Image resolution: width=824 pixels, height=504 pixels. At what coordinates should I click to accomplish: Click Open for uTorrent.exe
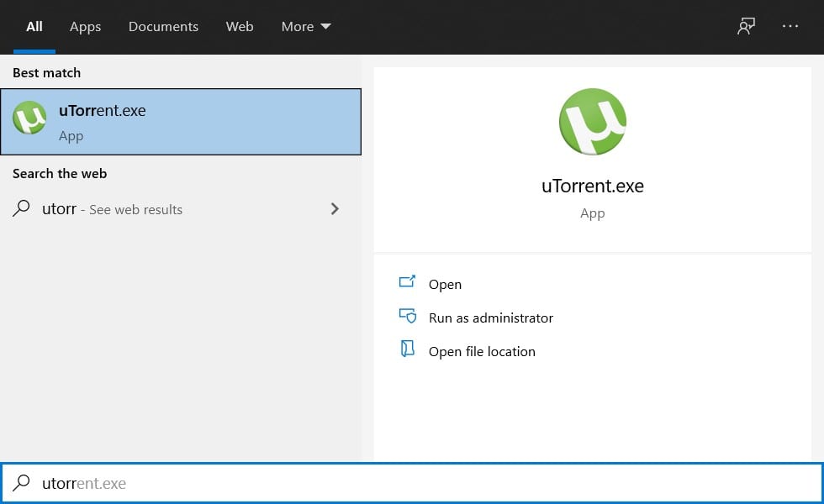tap(445, 284)
